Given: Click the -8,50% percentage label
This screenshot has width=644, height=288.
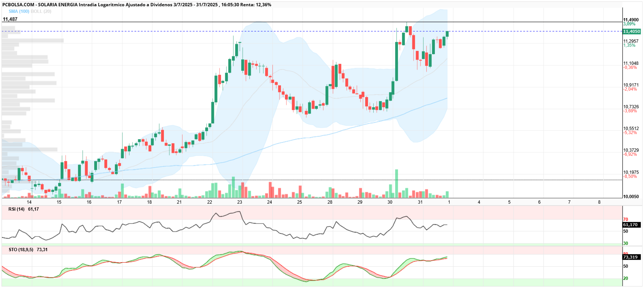Looking at the screenshot, I should (x=630, y=176).
